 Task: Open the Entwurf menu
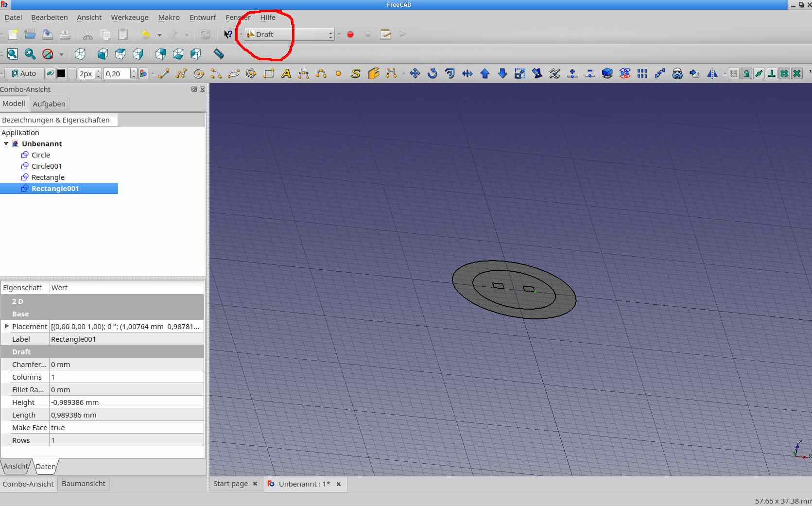click(x=203, y=17)
